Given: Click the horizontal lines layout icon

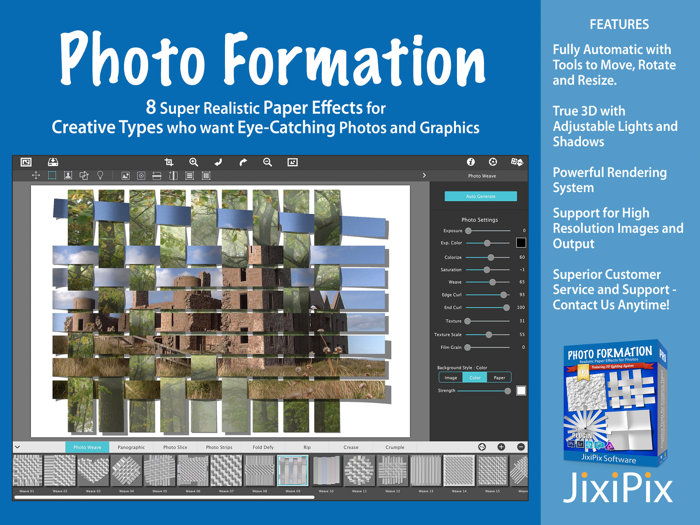Looking at the screenshot, I should 190,176.
